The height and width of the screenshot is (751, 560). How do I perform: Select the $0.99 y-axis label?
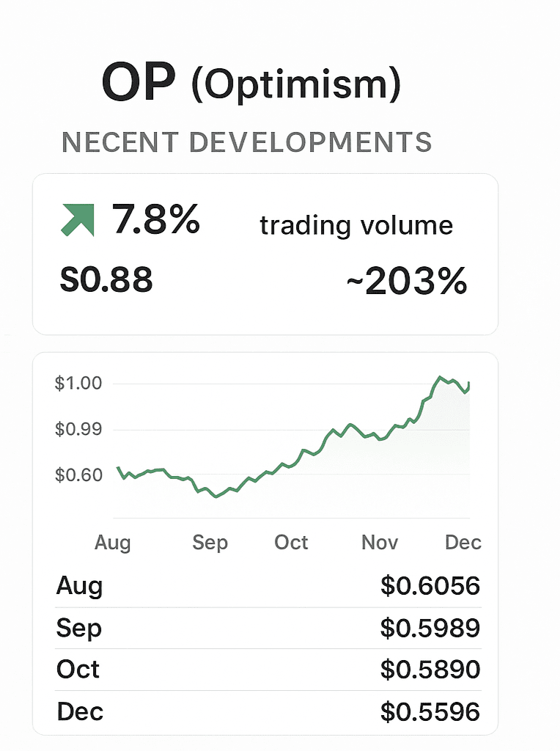tap(78, 429)
